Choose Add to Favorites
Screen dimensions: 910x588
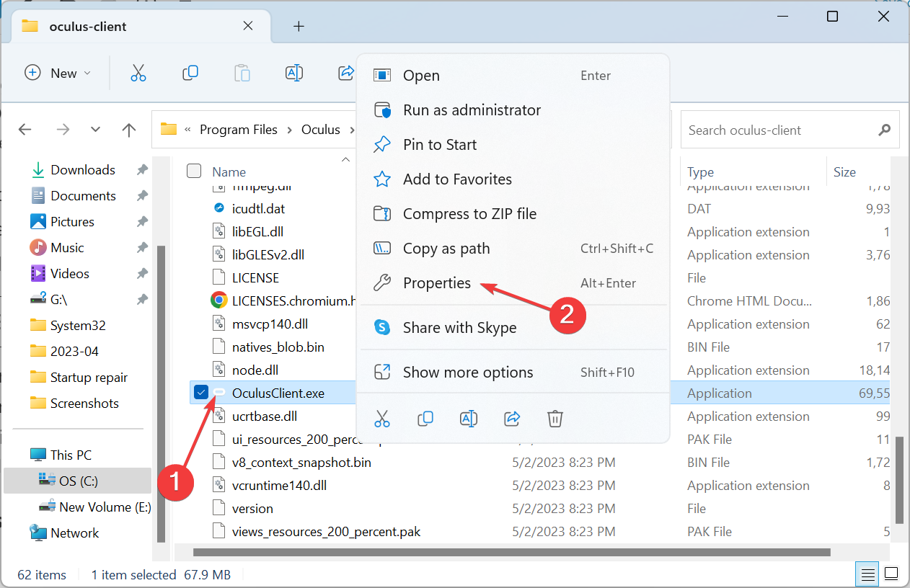tap(513, 179)
